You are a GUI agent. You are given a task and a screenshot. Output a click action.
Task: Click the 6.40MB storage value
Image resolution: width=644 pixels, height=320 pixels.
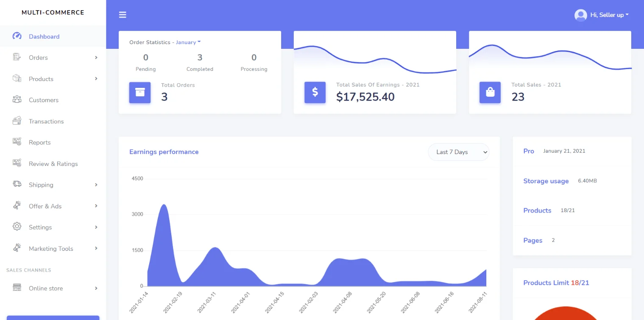(x=587, y=181)
